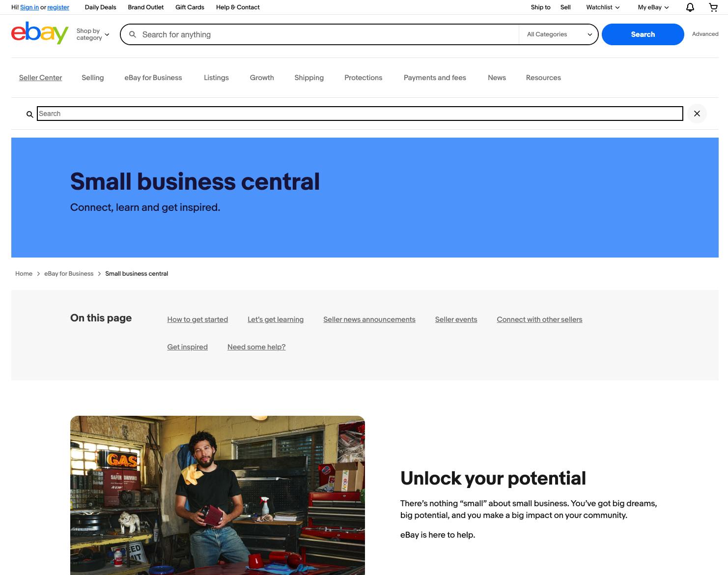Click the Sign in link

click(29, 7)
